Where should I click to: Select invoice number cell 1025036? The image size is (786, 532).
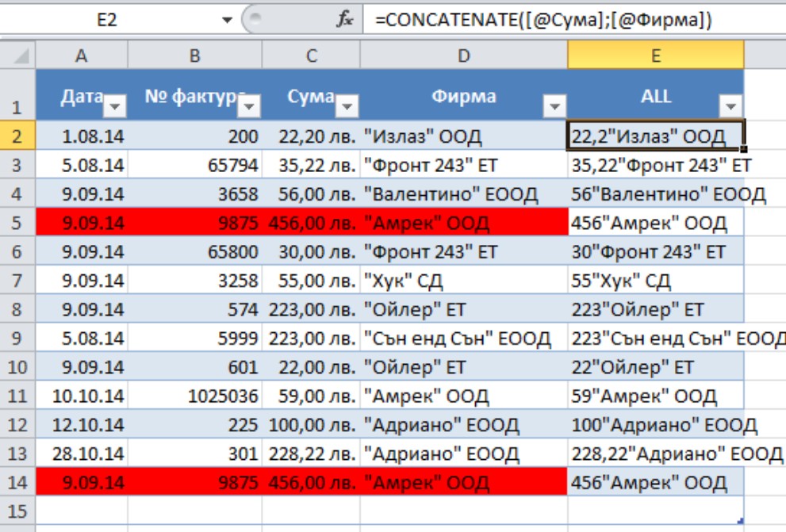[194, 396]
